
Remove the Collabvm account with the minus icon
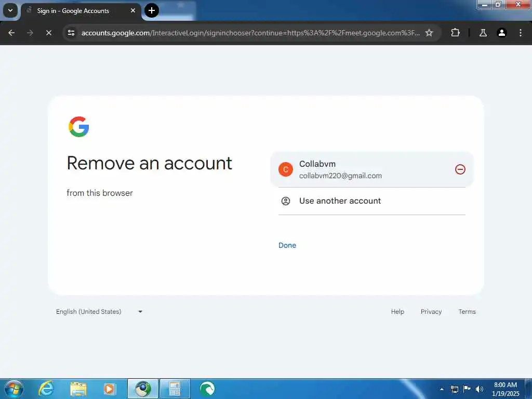(460, 169)
